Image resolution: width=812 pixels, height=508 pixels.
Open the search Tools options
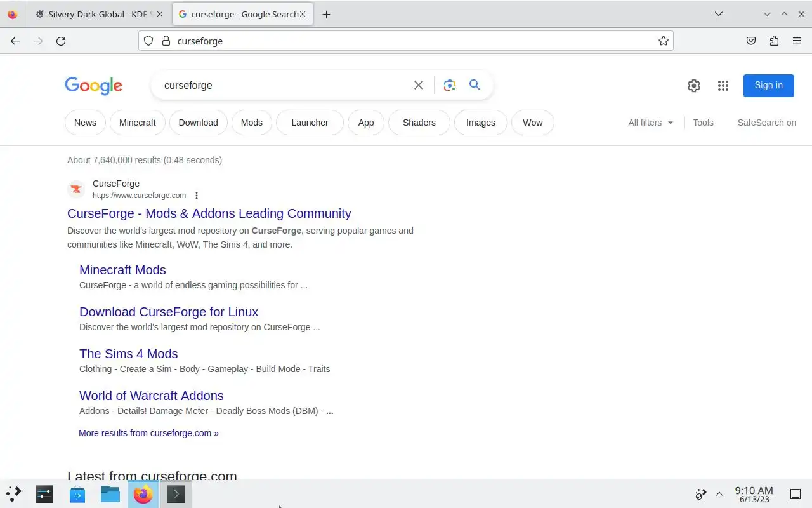coord(703,123)
